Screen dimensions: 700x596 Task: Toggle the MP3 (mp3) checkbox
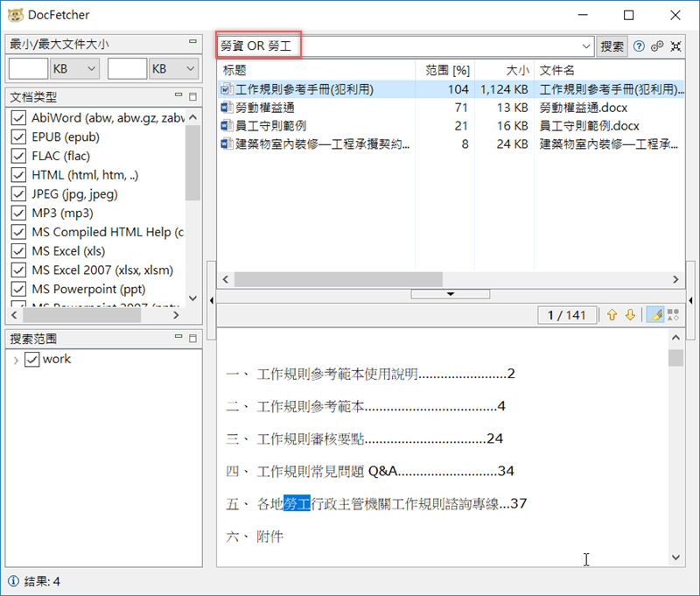tap(18, 213)
